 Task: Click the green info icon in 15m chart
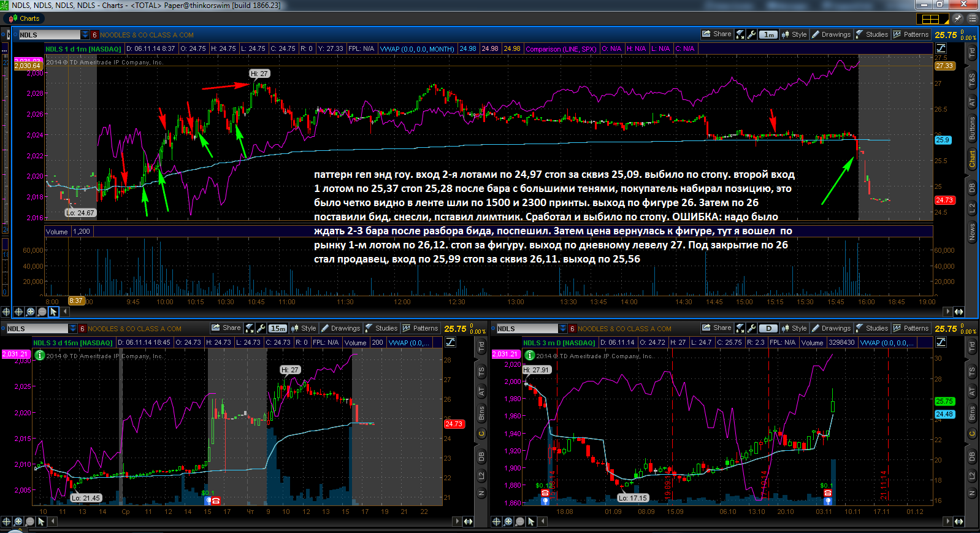[39, 355]
